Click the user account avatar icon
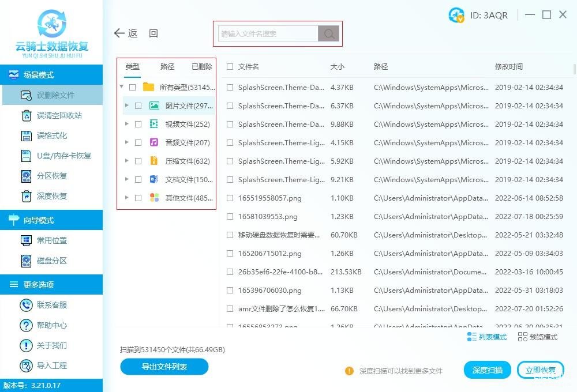Viewport: 577px width, 392px height. pyautogui.click(x=456, y=15)
